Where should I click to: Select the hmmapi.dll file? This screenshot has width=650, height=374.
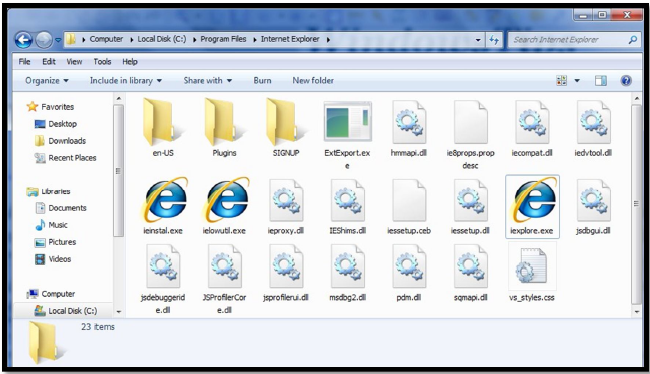[409, 129]
